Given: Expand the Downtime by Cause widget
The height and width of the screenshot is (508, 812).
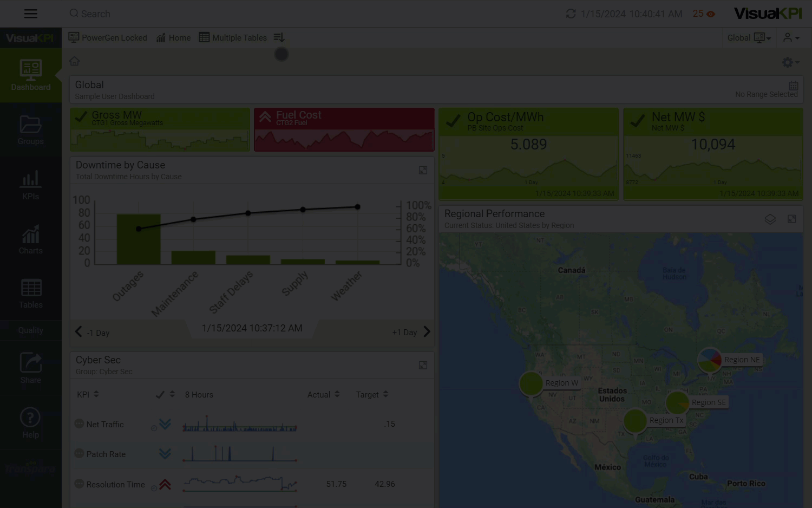Looking at the screenshot, I should click(423, 171).
